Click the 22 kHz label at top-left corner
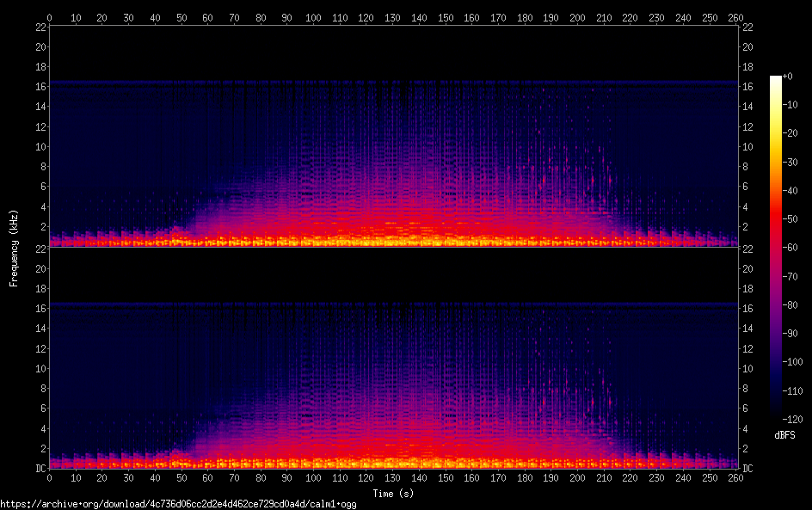812x510 pixels. click(40, 27)
